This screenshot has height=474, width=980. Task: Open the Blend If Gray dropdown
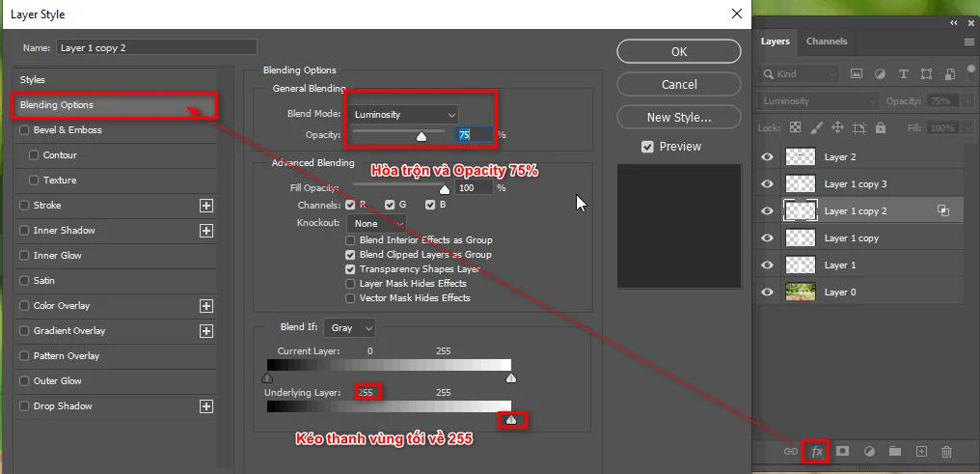pyautogui.click(x=349, y=328)
